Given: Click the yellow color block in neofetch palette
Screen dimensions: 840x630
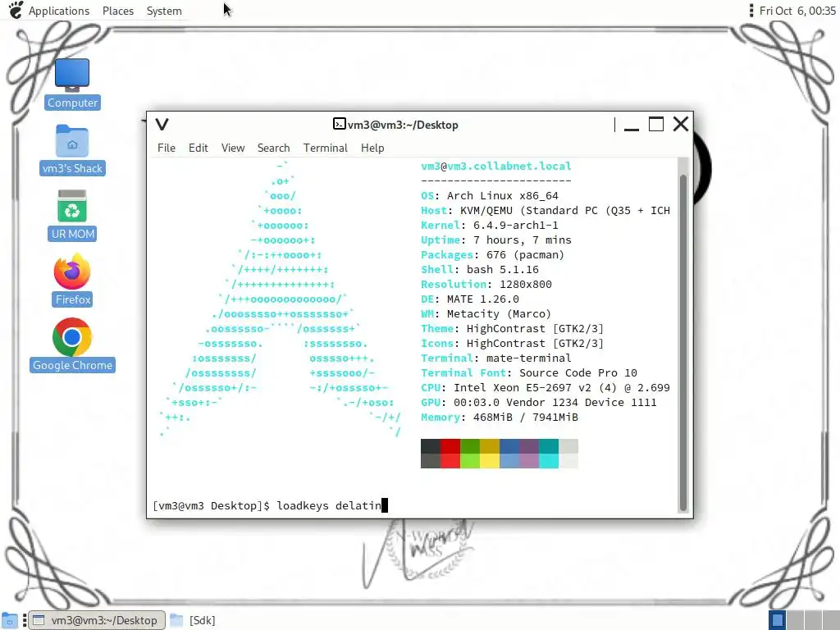Looking at the screenshot, I should coord(490,453).
